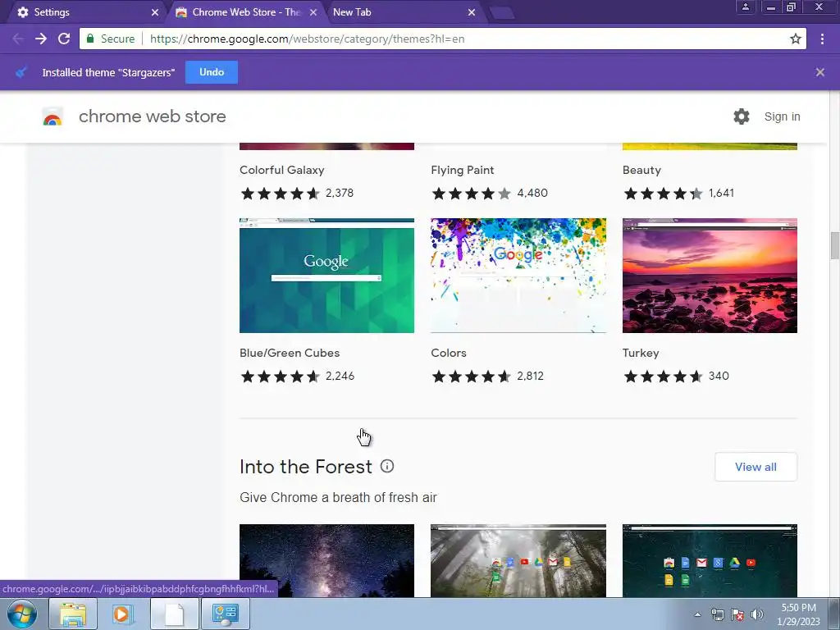The width and height of the screenshot is (840, 630).
Task: Open the dark teal theme thumbnail
Action: (x=710, y=560)
